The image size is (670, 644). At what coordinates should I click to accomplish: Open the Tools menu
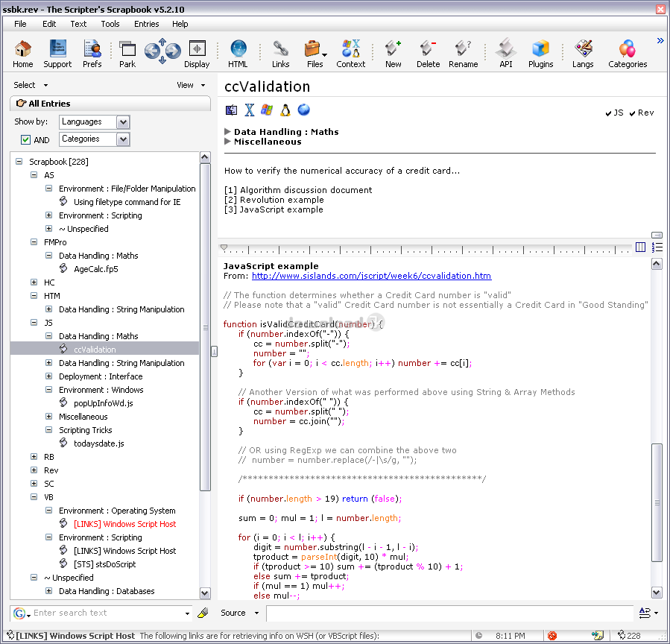pos(110,24)
